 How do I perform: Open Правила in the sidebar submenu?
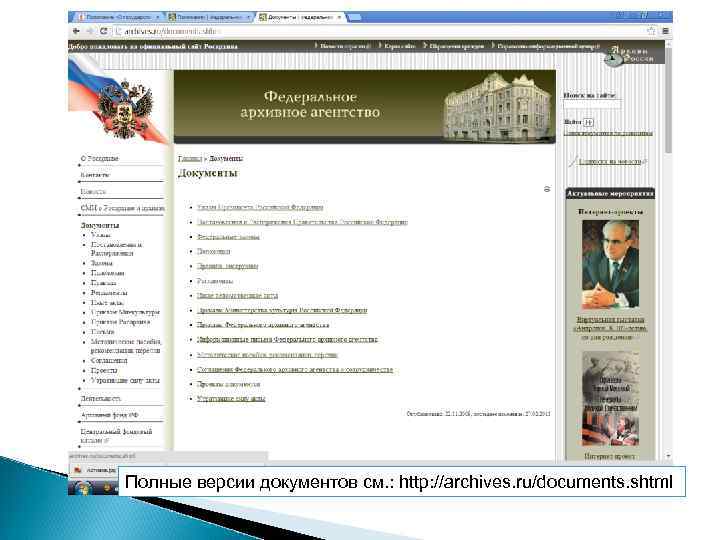coord(104,283)
